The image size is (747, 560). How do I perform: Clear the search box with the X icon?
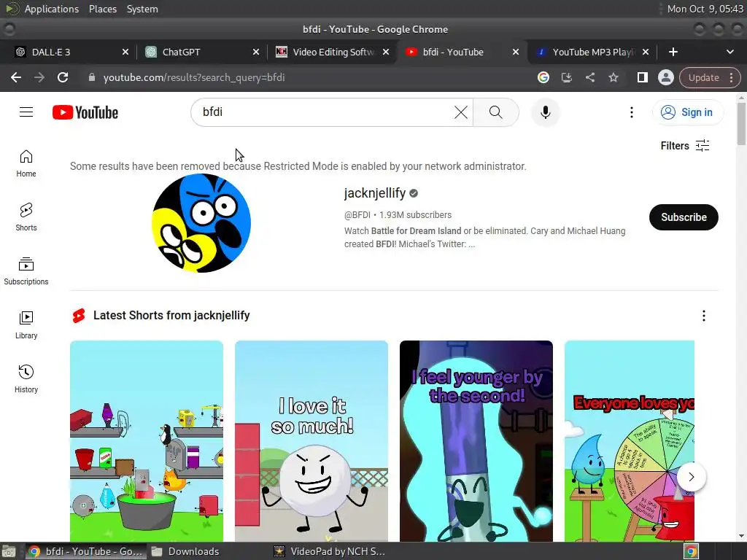point(461,112)
